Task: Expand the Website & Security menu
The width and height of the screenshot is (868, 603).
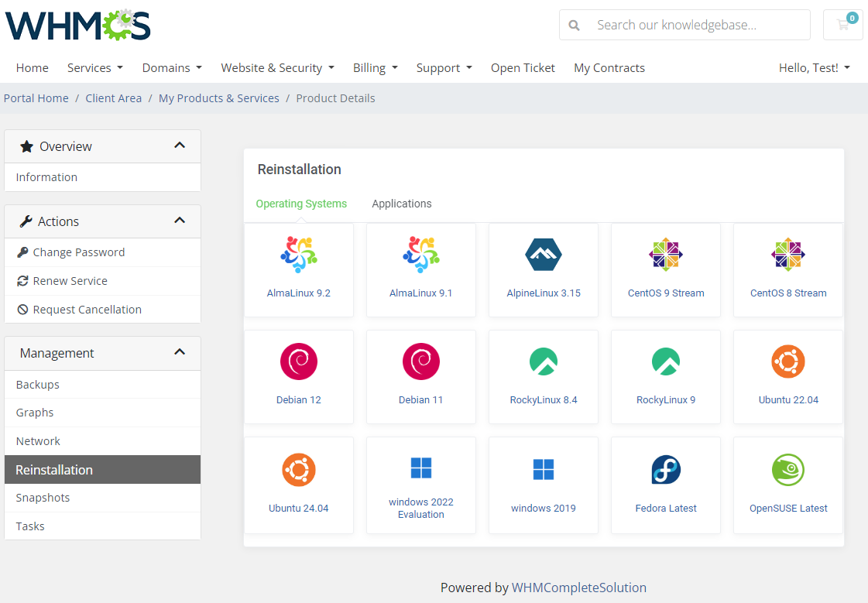Action: (278, 67)
